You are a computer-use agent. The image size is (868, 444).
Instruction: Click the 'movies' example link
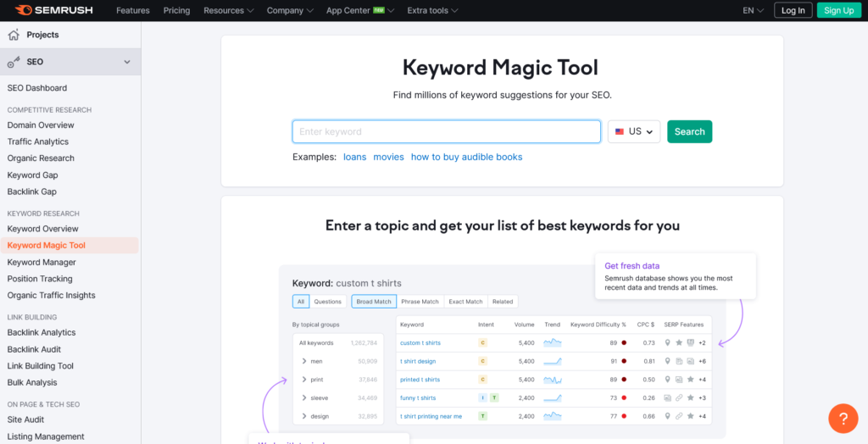pyautogui.click(x=388, y=157)
